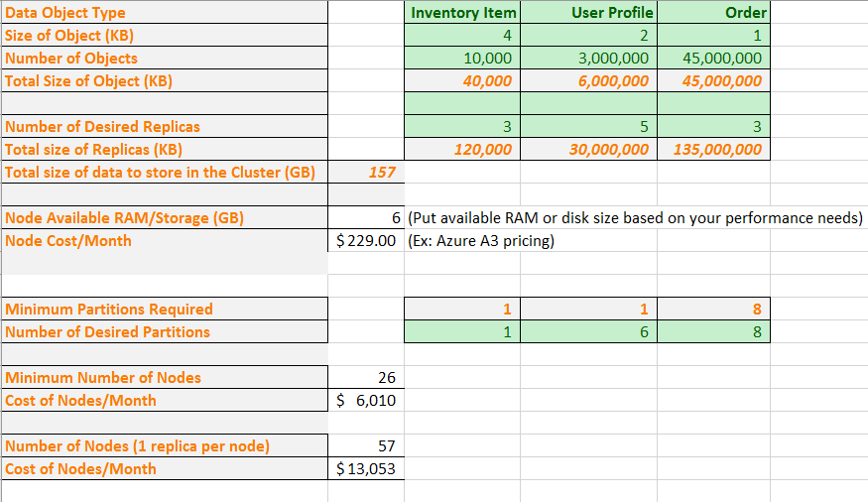This screenshot has height=502, width=868.
Task: Select the 'Data Object Type' label cell
Action: pyautogui.click(x=165, y=12)
